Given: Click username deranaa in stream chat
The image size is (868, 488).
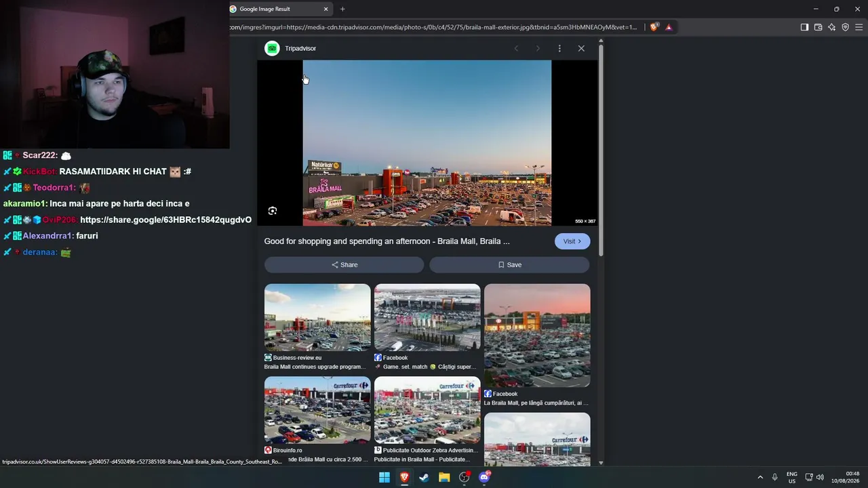Looking at the screenshot, I should 39,252.
